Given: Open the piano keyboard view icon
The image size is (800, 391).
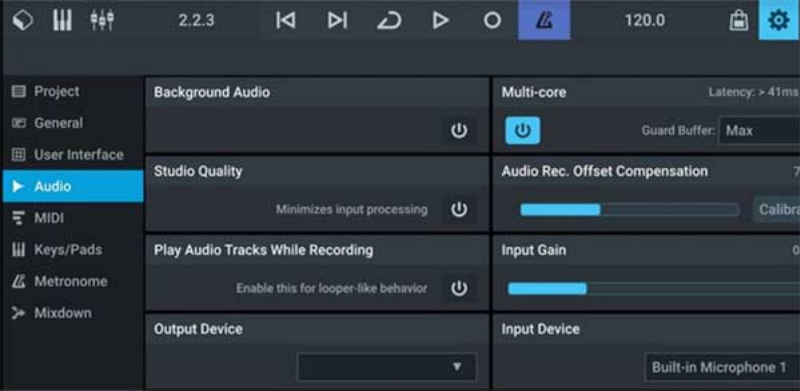Looking at the screenshot, I should [62, 20].
